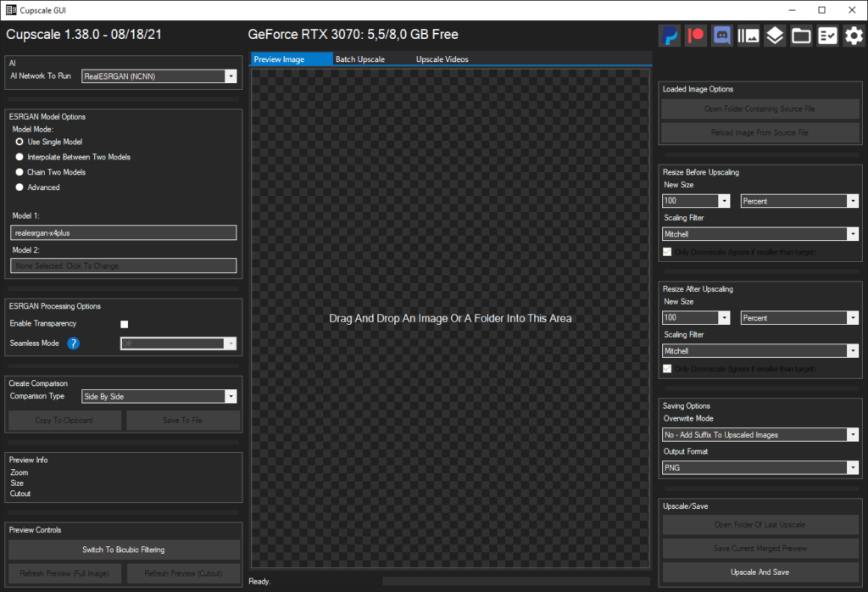Open Percent unit dropdown before upscaling
Viewport: 868px width, 592px height.
(x=799, y=201)
